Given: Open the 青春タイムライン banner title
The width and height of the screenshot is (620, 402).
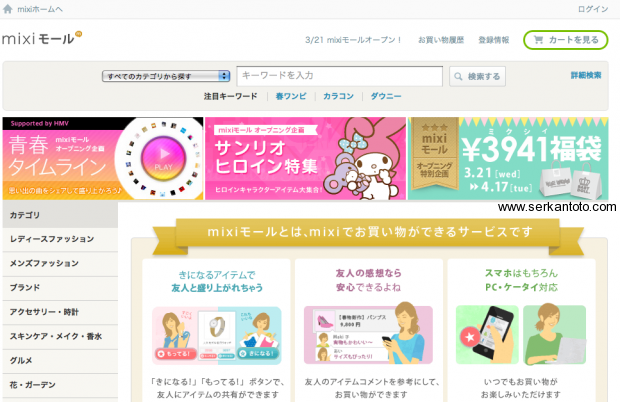Looking at the screenshot, I should [x=57, y=156].
